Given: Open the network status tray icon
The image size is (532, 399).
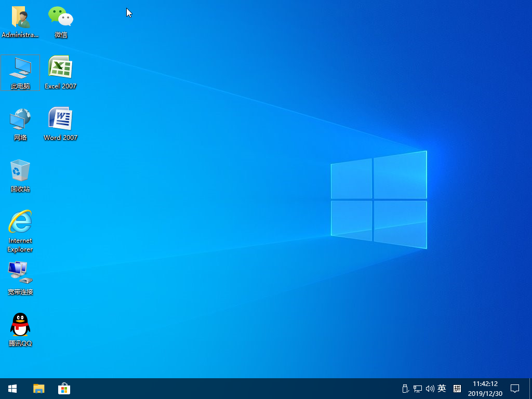Looking at the screenshot, I should coord(418,389).
